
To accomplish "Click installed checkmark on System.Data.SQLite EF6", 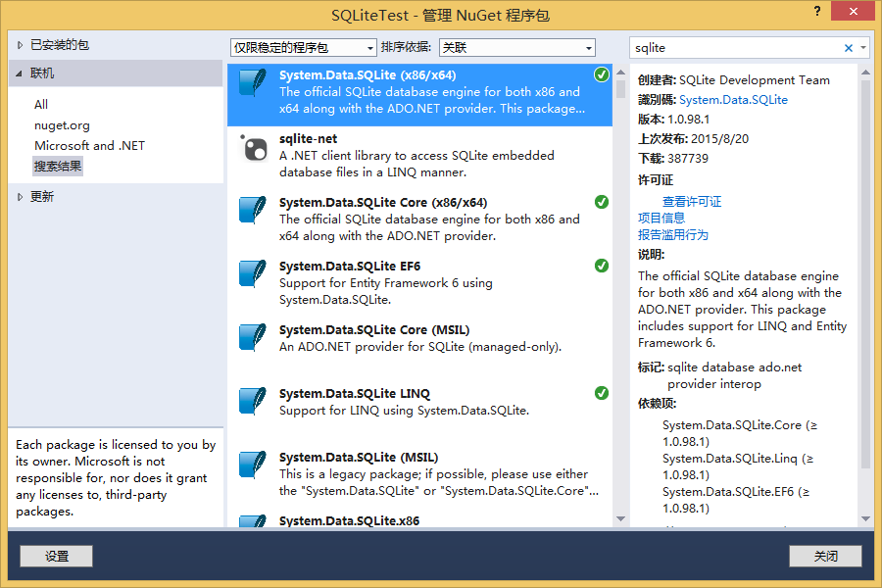I will point(602,266).
